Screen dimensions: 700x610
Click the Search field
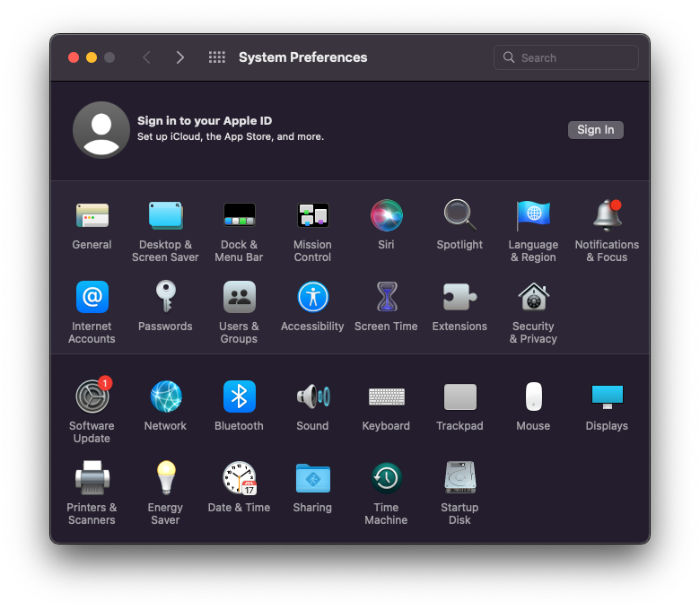pyautogui.click(x=566, y=57)
